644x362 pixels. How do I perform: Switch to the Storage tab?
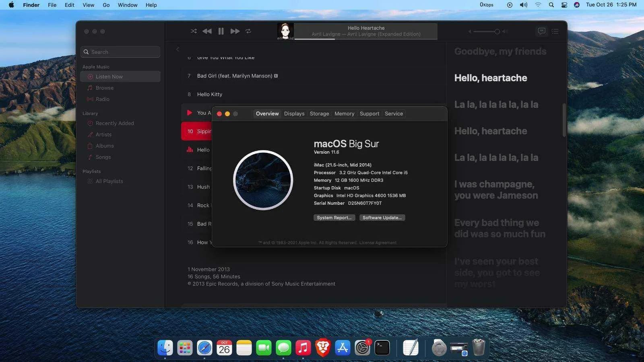[320, 114]
